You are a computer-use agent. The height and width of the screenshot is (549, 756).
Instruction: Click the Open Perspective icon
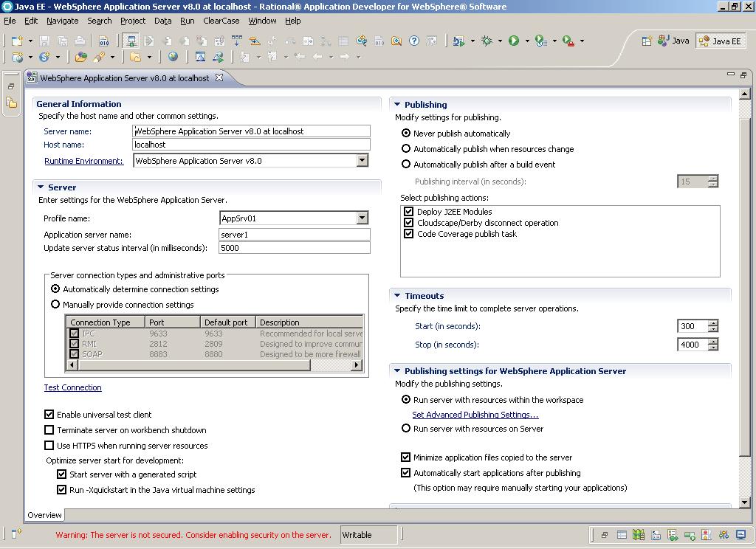(x=647, y=41)
